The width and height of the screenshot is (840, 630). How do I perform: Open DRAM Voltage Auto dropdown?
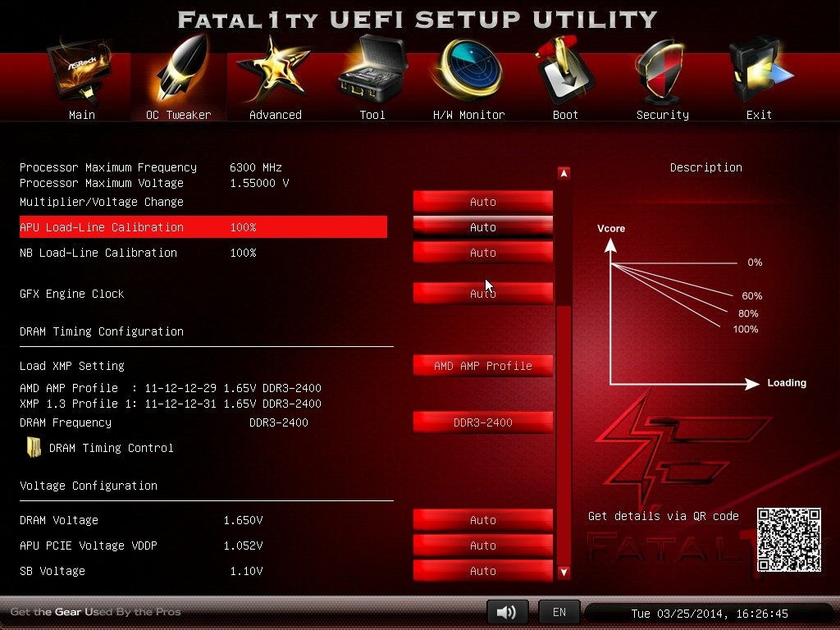click(x=482, y=520)
